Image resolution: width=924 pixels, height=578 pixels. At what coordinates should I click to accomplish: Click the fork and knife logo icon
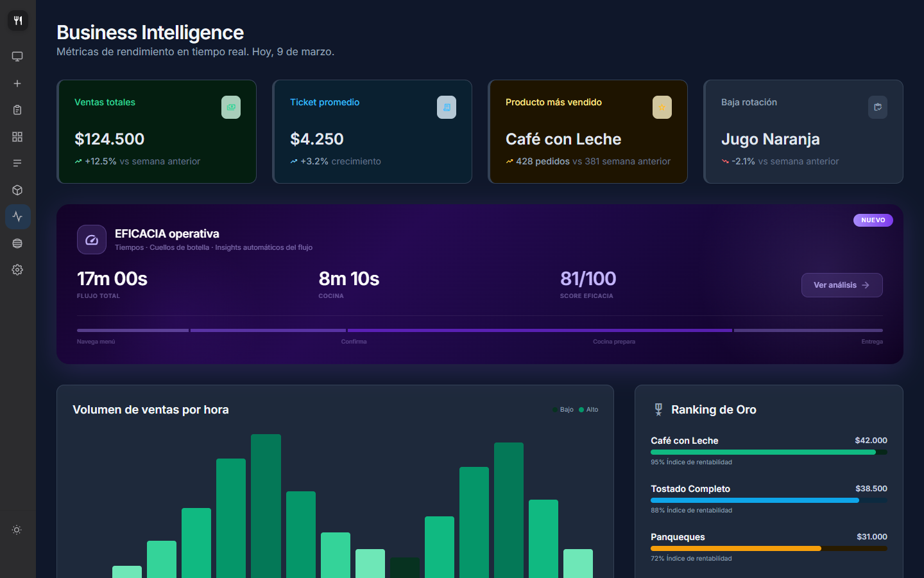tap(18, 21)
